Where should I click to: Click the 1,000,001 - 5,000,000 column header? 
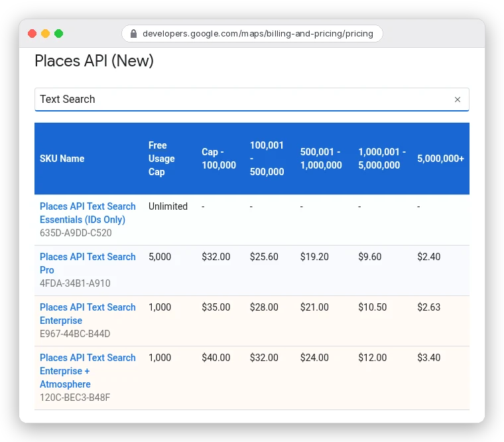click(382, 159)
